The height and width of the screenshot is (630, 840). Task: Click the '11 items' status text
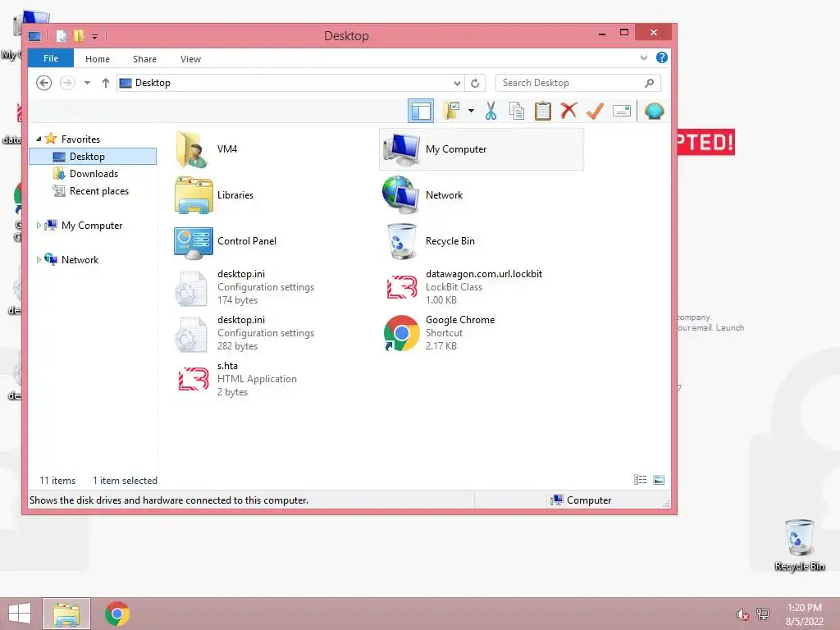tap(57, 481)
